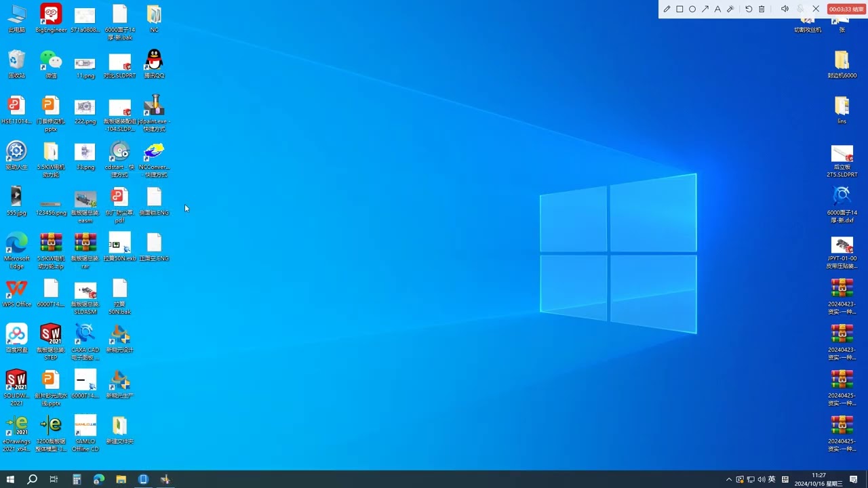Stop recording with the red 结束 button
The width and height of the screenshot is (868, 488).
pyautogui.click(x=845, y=9)
